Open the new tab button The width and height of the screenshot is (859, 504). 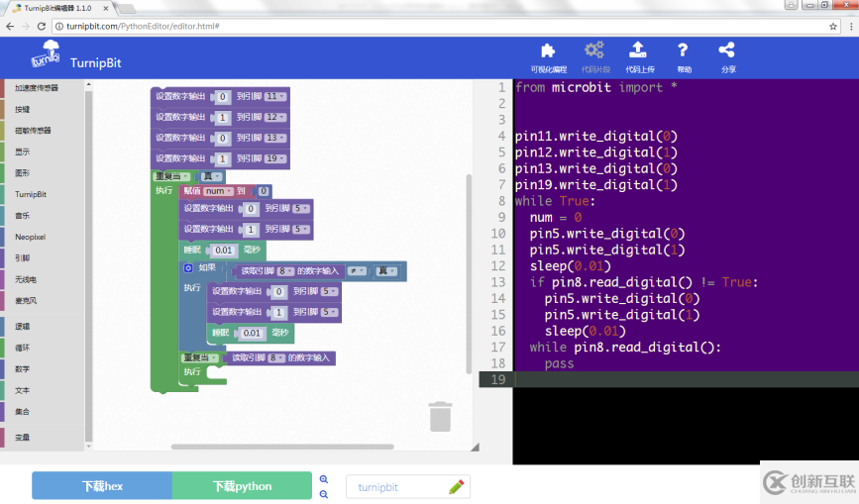127,9
